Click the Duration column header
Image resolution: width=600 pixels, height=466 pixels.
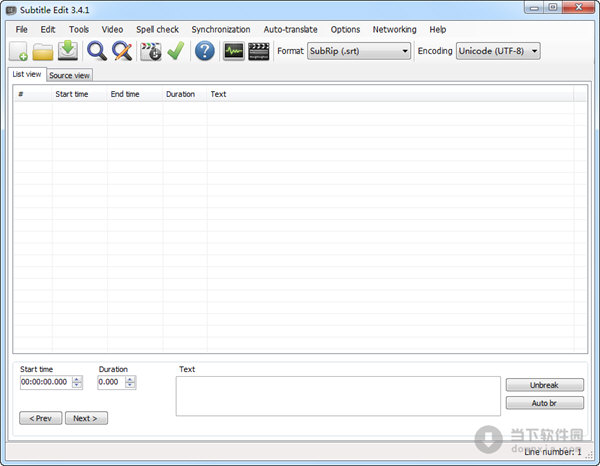(x=185, y=94)
